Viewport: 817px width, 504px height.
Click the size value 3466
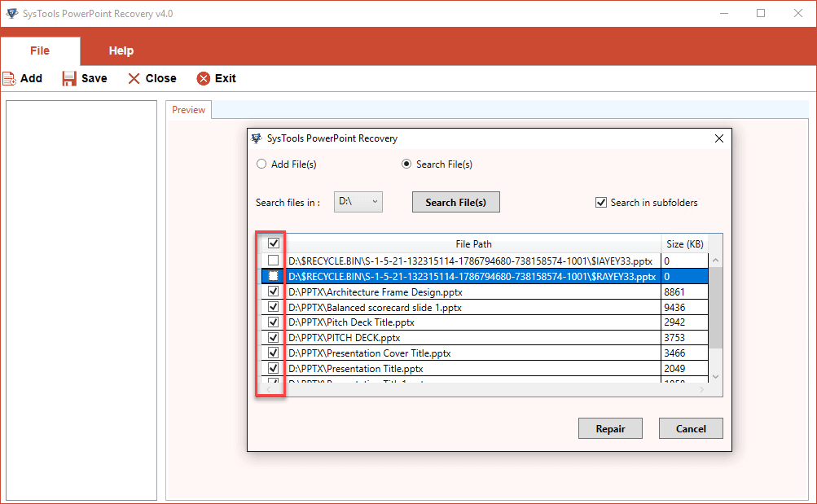coord(674,353)
